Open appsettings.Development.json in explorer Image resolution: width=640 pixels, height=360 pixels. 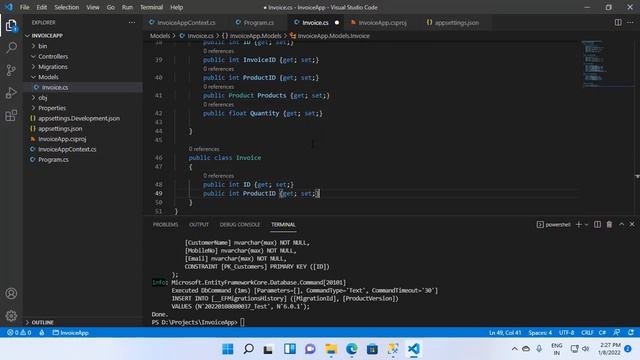click(x=79, y=118)
